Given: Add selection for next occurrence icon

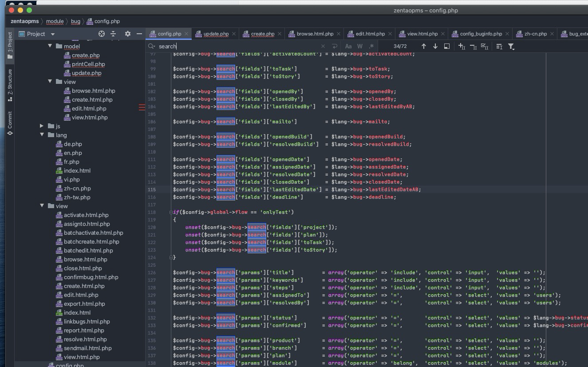Looking at the screenshot, I should pos(462,46).
